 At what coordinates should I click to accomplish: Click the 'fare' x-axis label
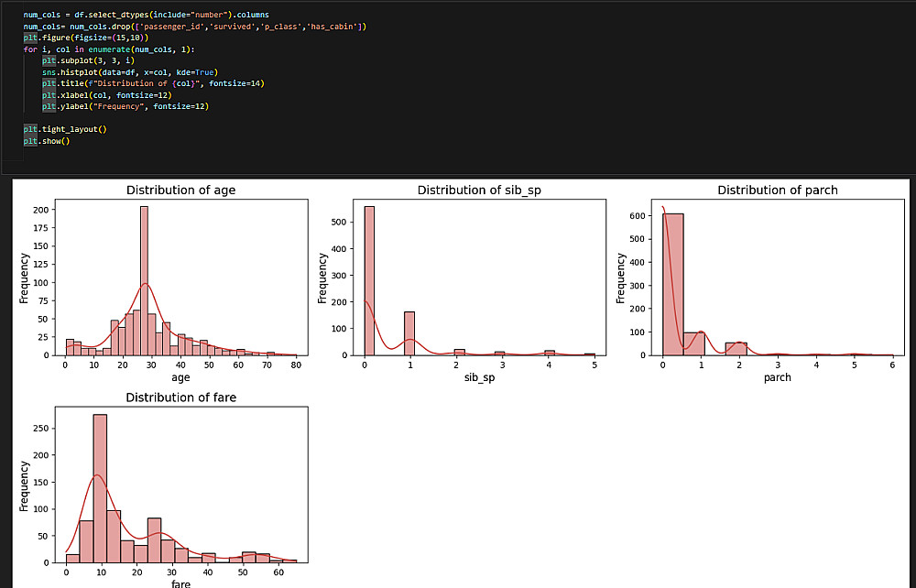(180, 583)
